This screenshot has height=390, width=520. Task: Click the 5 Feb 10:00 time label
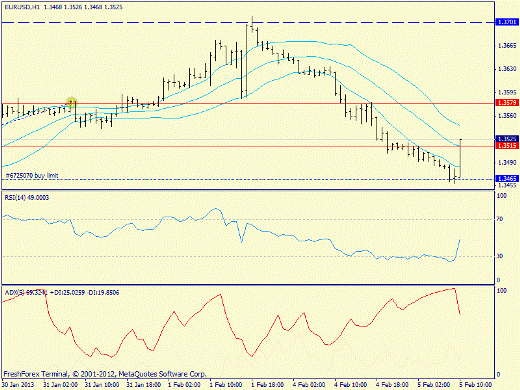tap(476, 385)
